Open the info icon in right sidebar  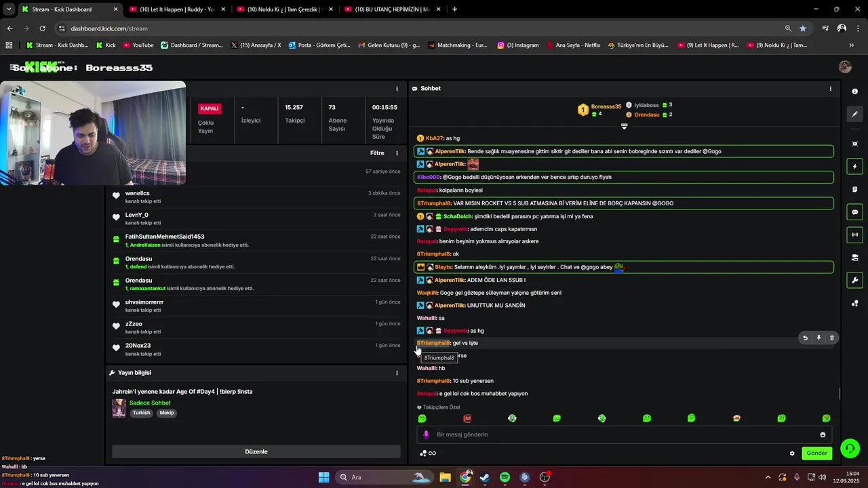click(x=854, y=91)
